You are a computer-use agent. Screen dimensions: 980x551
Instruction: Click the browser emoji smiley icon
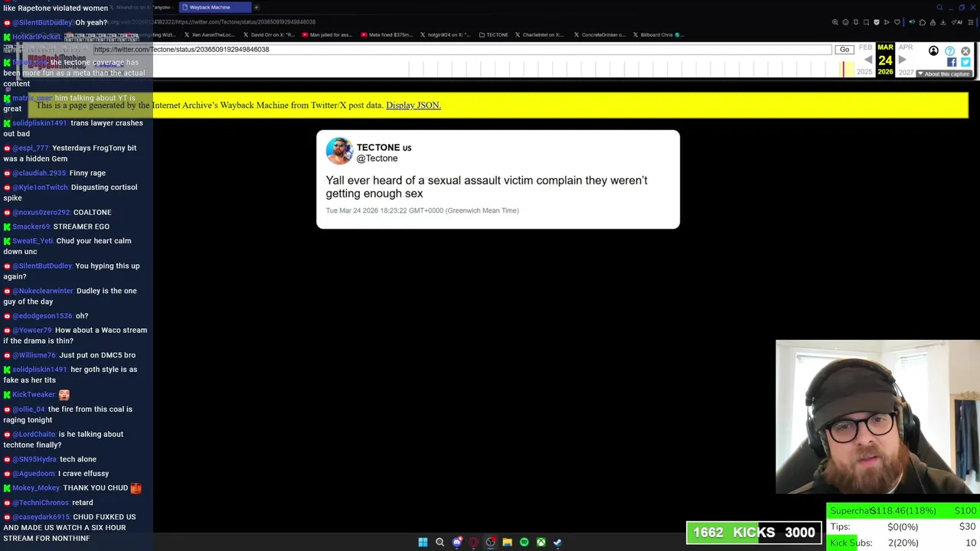pos(845,22)
